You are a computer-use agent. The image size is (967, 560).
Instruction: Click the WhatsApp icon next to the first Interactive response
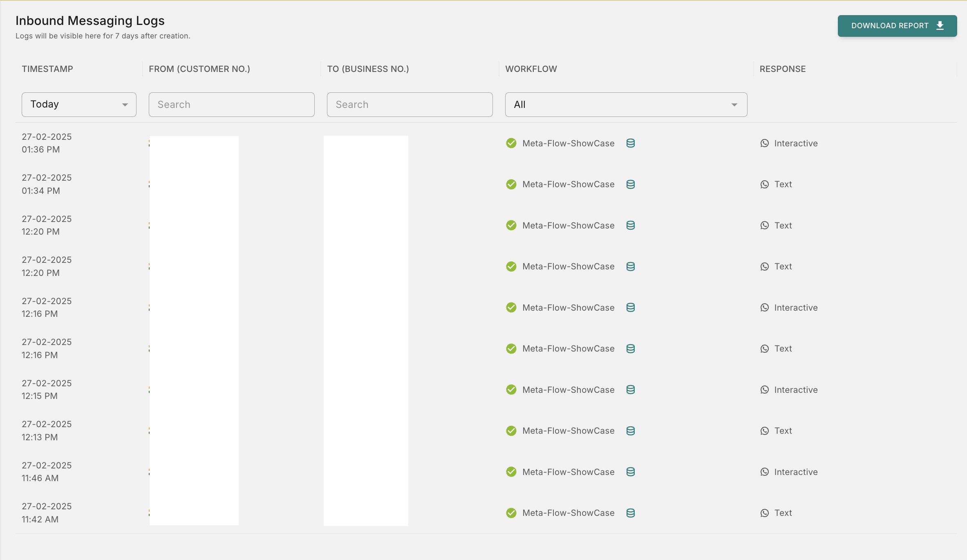click(x=765, y=143)
